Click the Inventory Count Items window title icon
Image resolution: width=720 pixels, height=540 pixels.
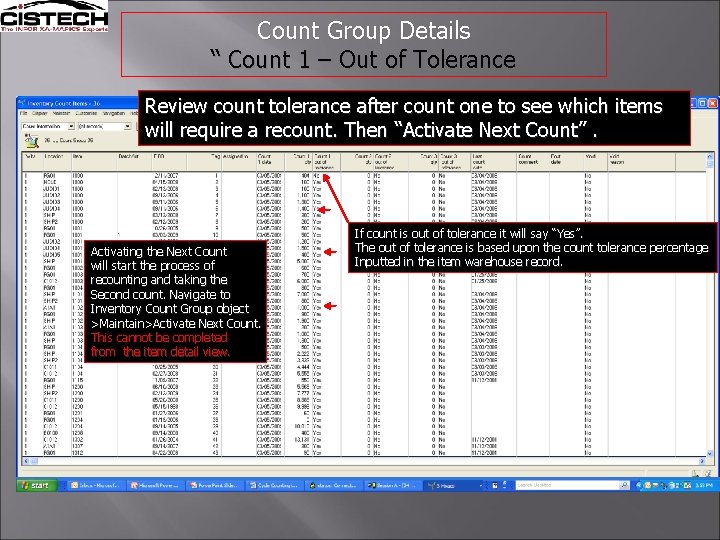click(x=22, y=103)
